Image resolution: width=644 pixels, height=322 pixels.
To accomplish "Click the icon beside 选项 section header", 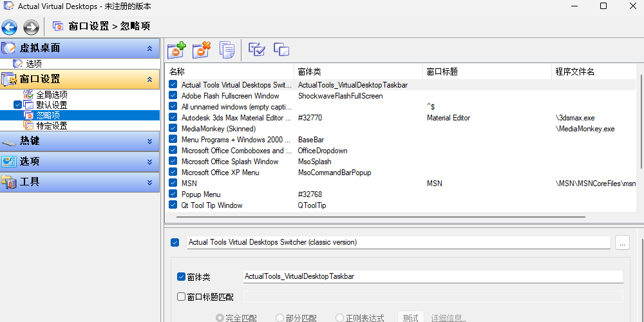I will click(x=8, y=162).
